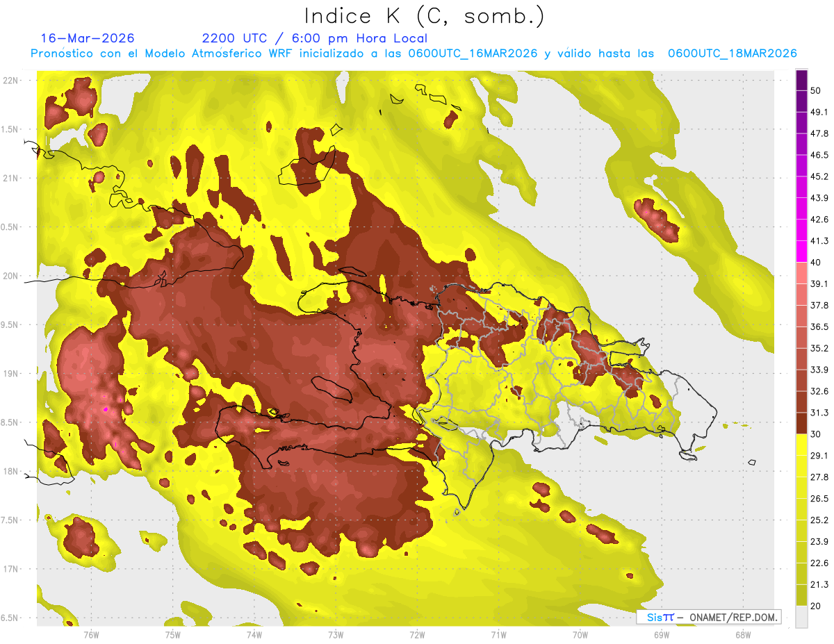The width and height of the screenshot is (834, 644).
Task: Click the '7.5N' latitude label
Action: (x=10, y=520)
